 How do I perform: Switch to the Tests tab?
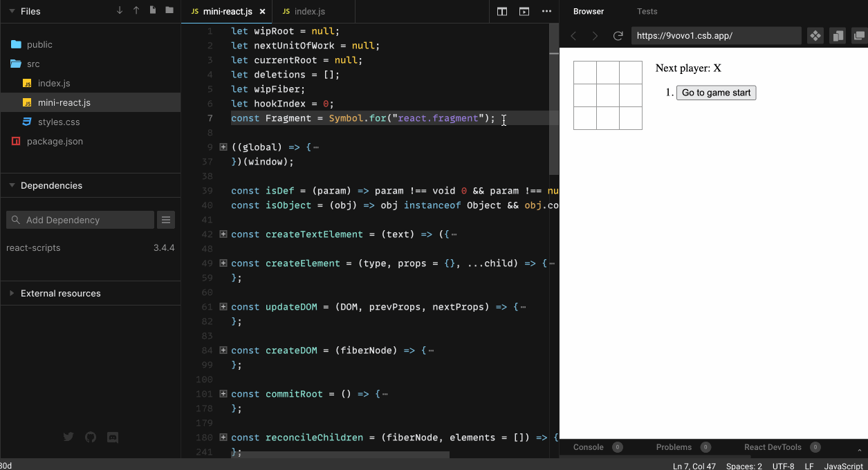(647, 11)
